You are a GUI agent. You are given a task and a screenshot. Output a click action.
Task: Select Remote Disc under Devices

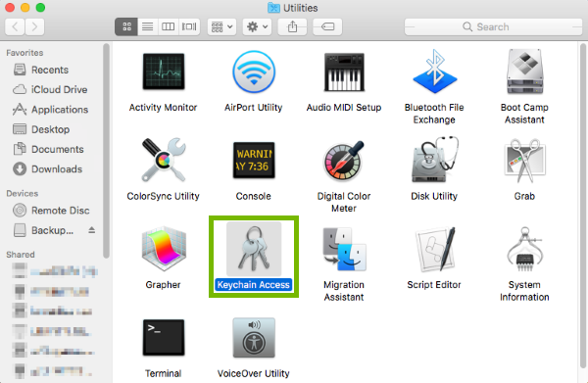pyautogui.click(x=51, y=211)
